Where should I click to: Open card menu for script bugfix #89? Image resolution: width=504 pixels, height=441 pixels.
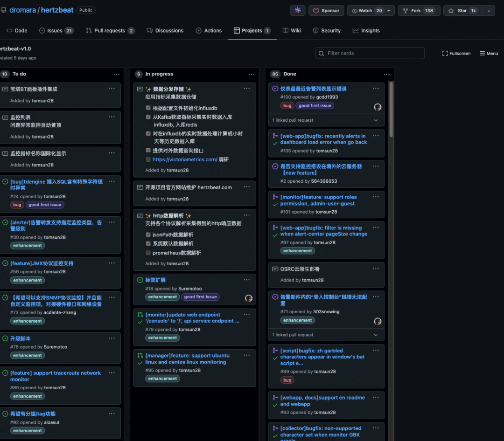[376, 350]
